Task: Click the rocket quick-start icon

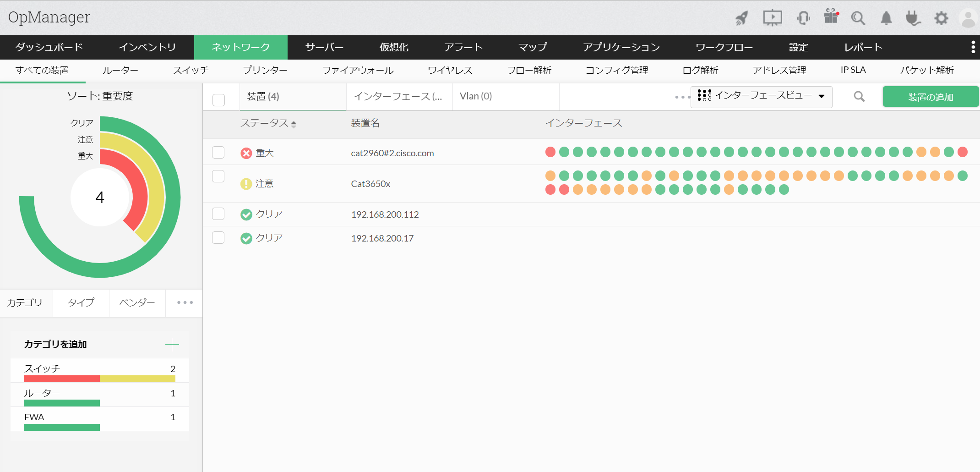Action: point(741,18)
